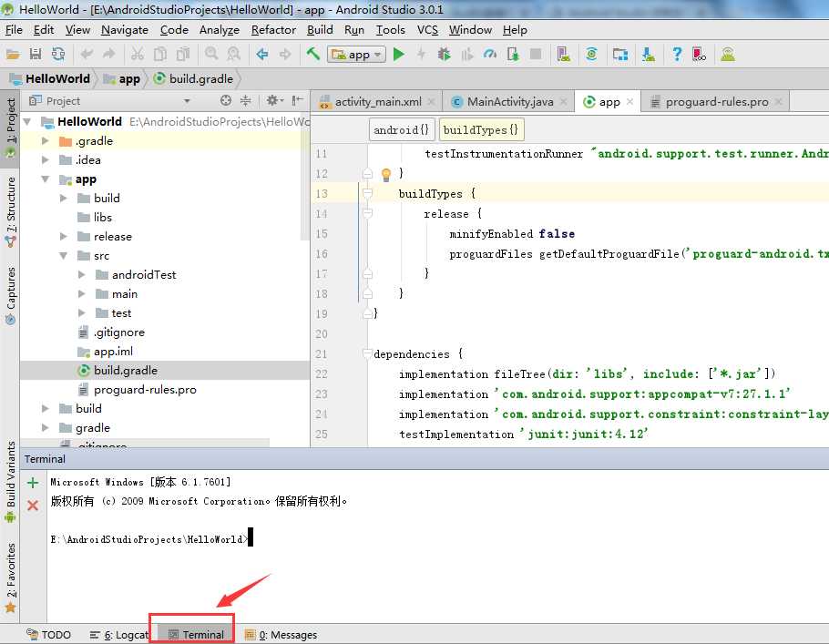Add new terminal session with plus
This screenshot has height=644, width=829.
[x=33, y=483]
